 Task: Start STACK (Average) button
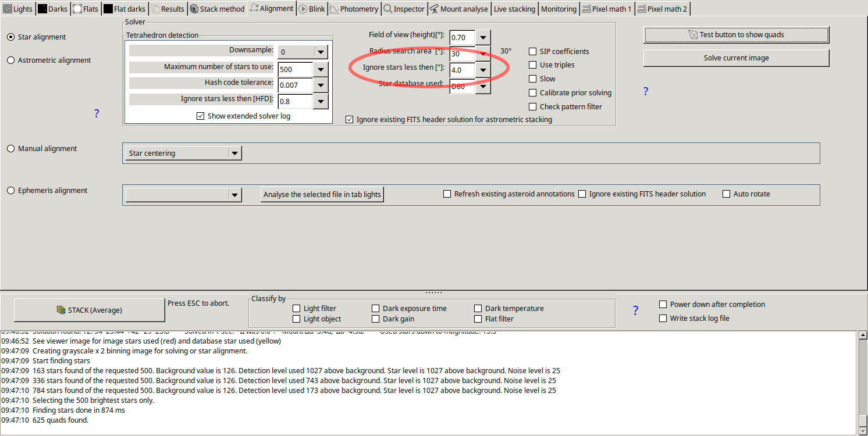(89, 310)
